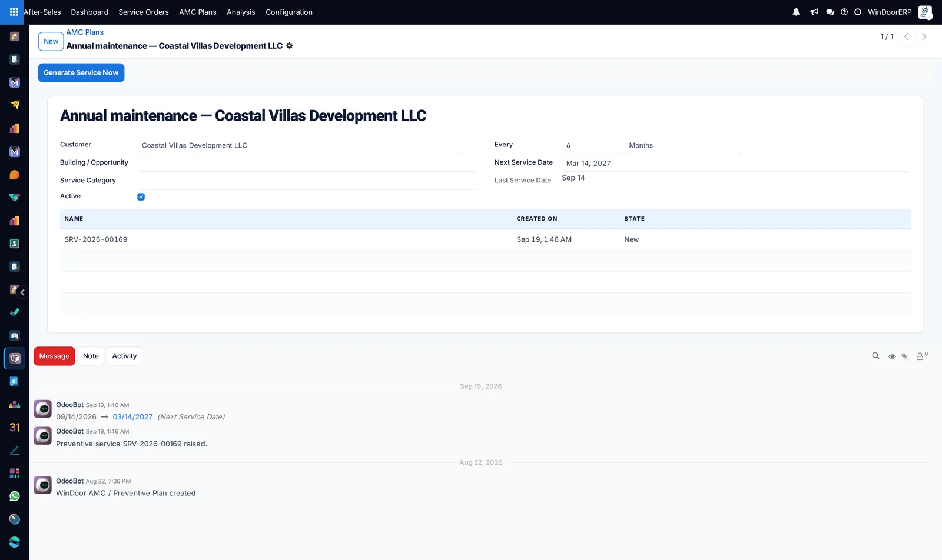Open service order SRV-2026-00169 row
Screen dimensions: 942x560
point(485,239)
